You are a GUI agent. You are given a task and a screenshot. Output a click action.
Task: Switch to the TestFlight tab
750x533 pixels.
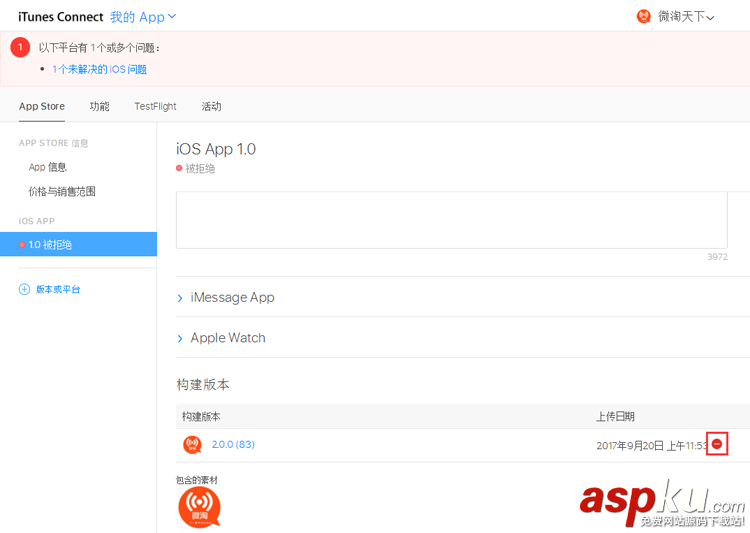tap(155, 106)
